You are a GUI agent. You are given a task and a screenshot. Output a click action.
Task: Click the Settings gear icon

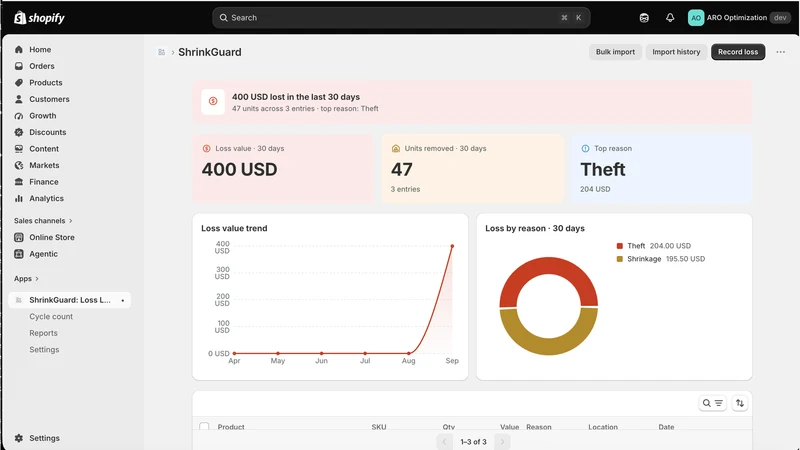(x=19, y=438)
